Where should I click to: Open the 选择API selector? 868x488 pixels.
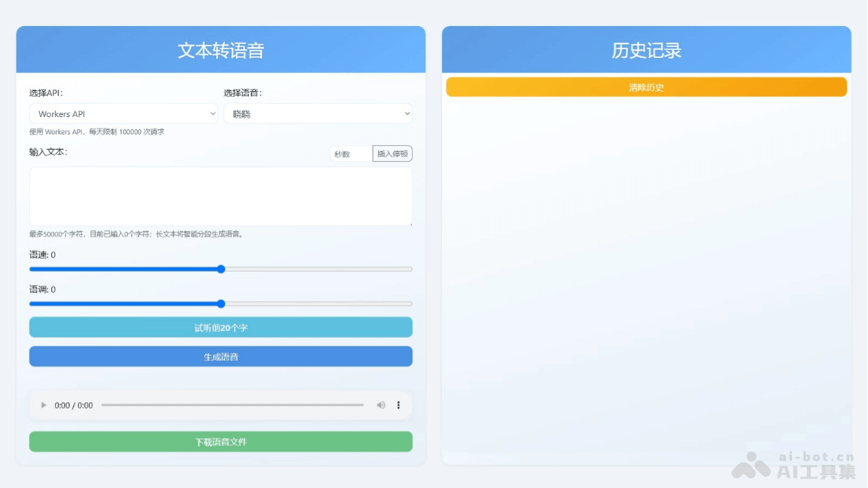click(x=123, y=114)
